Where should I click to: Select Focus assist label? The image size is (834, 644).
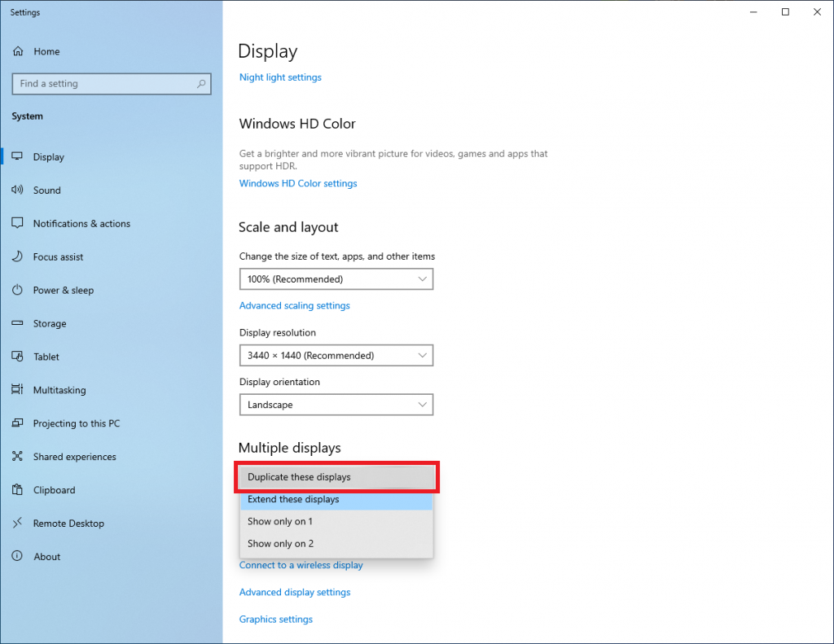point(58,256)
